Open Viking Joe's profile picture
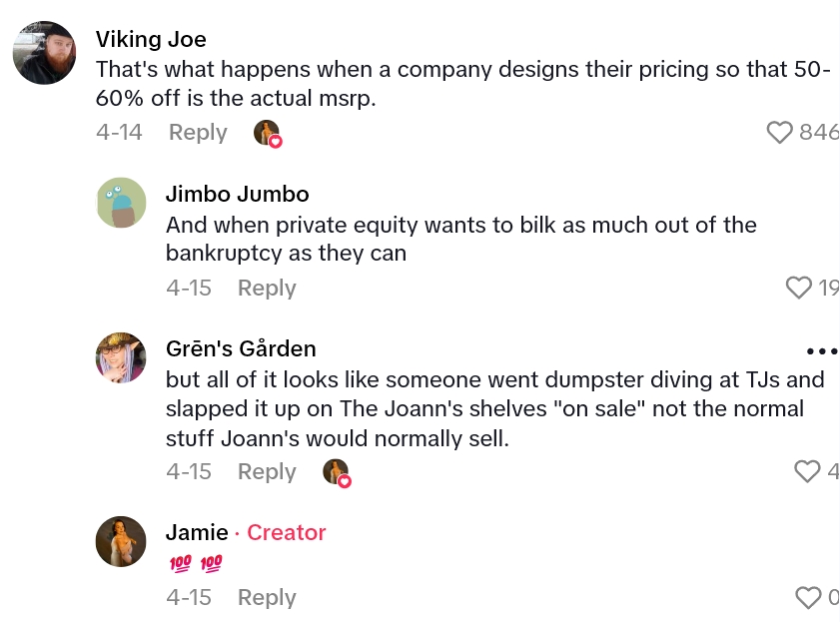Viewport: 840px width, 622px height. (x=45, y=53)
